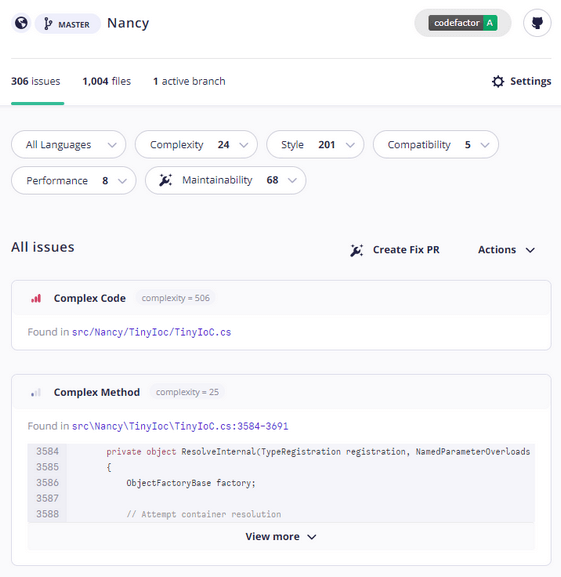Click the complexity = 506 tag
This screenshot has width=561, height=577.
[x=175, y=298]
